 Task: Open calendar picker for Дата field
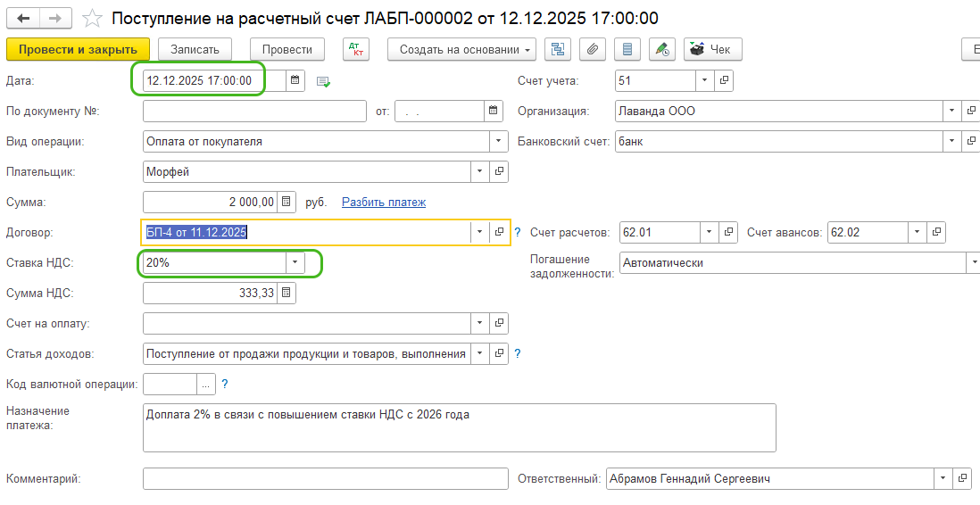click(295, 80)
